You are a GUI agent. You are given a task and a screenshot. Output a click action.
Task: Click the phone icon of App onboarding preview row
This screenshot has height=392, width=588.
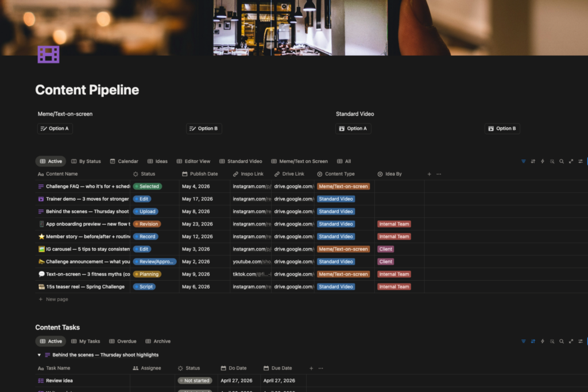(41, 224)
